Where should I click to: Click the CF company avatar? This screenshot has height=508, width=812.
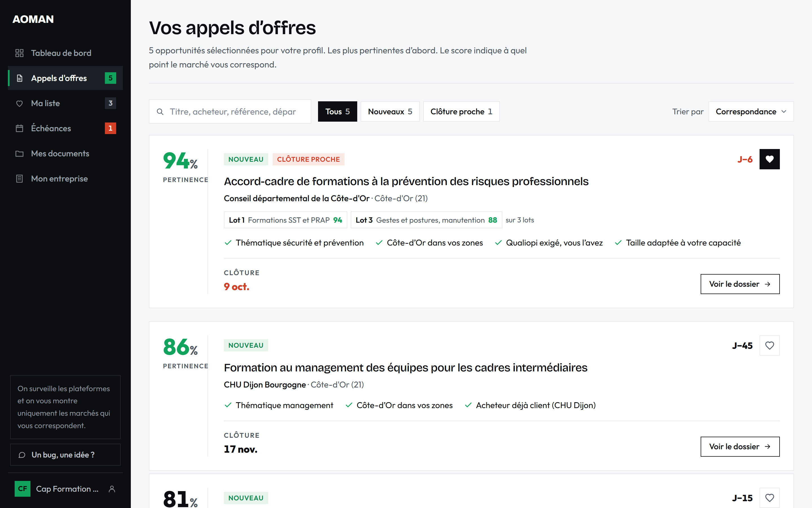(x=23, y=489)
